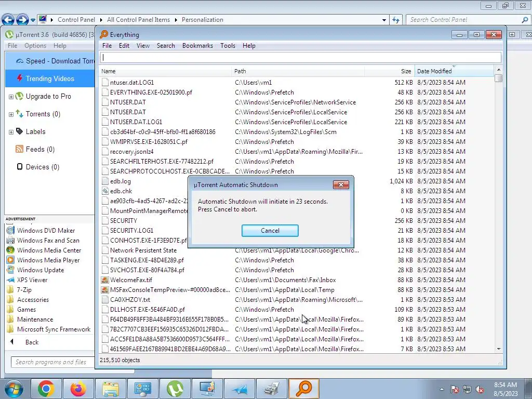The width and height of the screenshot is (532, 399).
Task: Click the muted volume tray icon
Action: point(480,389)
